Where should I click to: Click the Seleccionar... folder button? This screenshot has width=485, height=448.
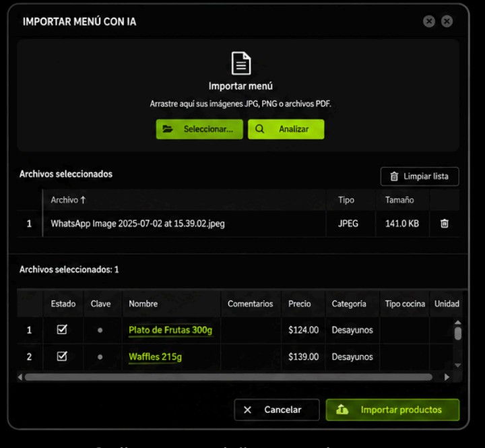199,129
